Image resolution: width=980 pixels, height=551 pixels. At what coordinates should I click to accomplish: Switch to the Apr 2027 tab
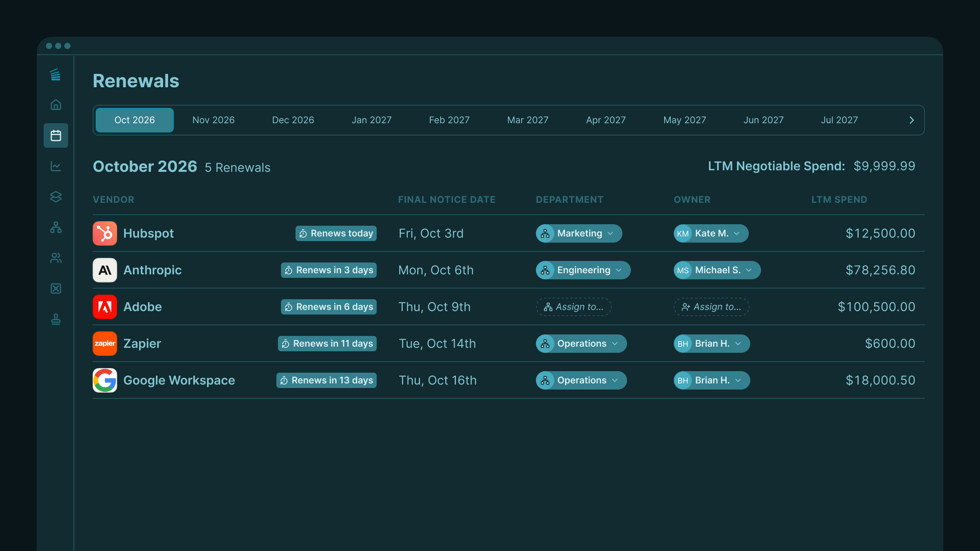tap(606, 120)
